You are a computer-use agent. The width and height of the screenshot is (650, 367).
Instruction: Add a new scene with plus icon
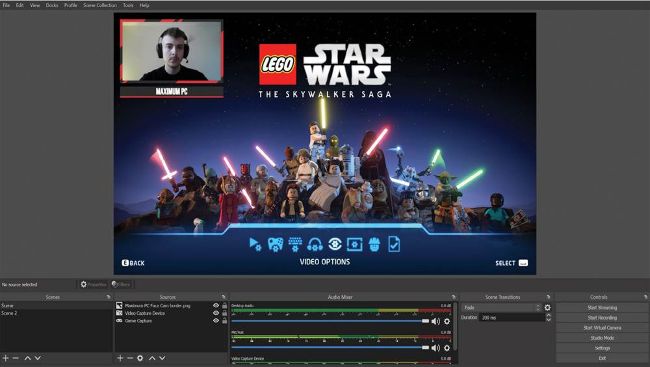tap(5, 358)
